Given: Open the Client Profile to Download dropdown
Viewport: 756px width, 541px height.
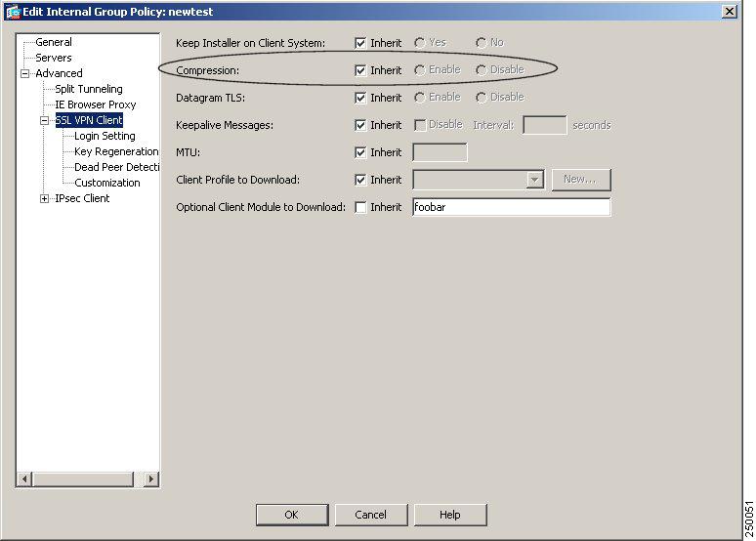Looking at the screenshot, I should [x=534, y=180].
